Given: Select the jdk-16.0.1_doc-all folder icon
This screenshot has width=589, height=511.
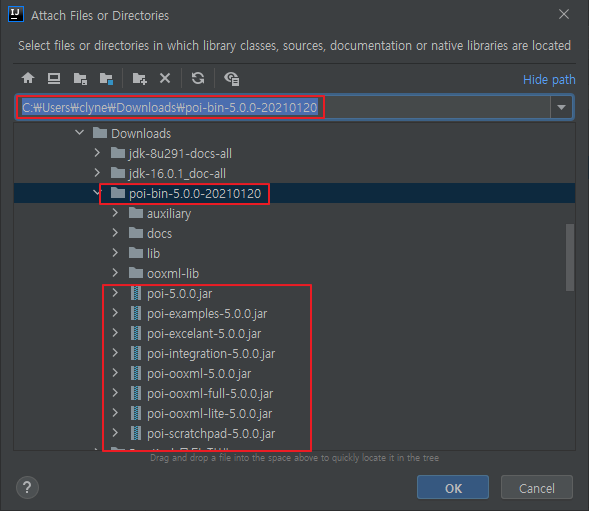Looking at the screenshot, I should point(118,173).
